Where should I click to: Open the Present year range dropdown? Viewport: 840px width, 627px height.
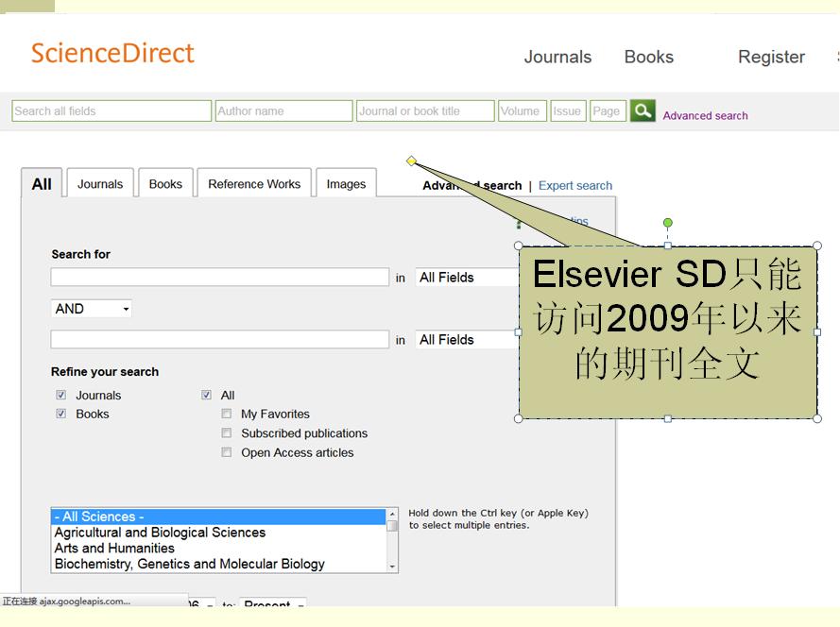click(x=273, y=603)
